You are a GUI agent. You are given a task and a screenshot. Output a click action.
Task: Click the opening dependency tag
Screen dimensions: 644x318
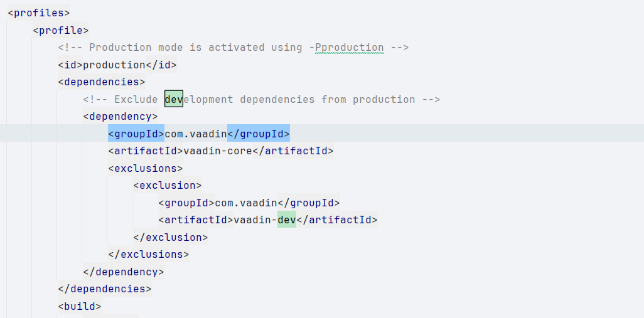click(x=120, y=117)
